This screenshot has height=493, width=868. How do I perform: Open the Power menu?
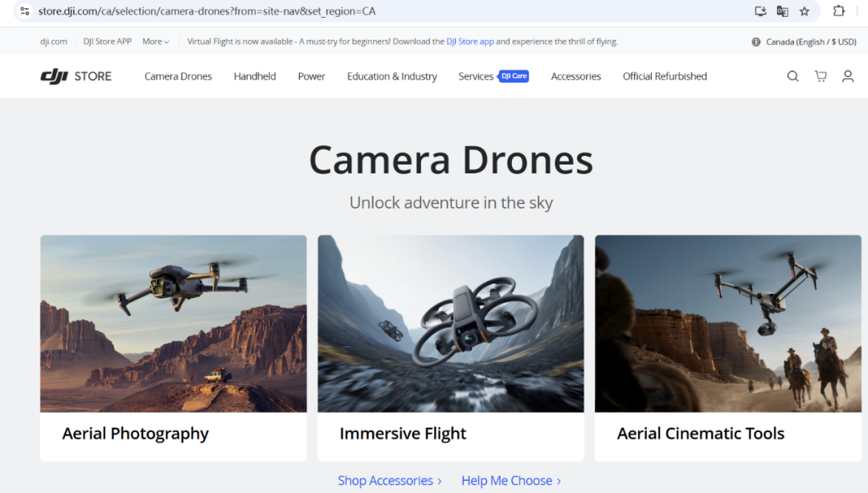311,76
